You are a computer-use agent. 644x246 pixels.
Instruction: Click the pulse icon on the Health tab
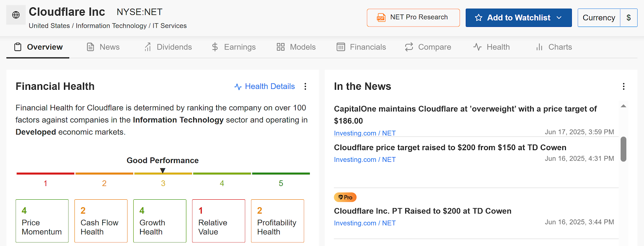[477, 47]
